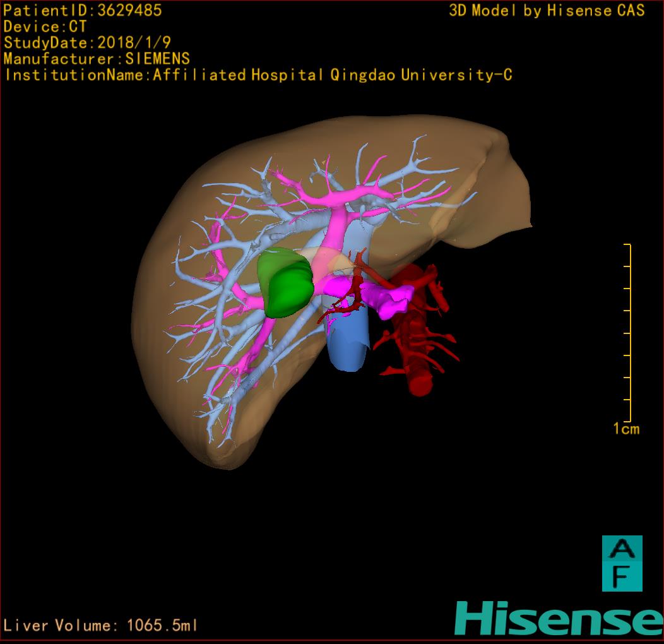
Task: Click the 3D Model by Hisense CAS label
Action: click(547, 11)
